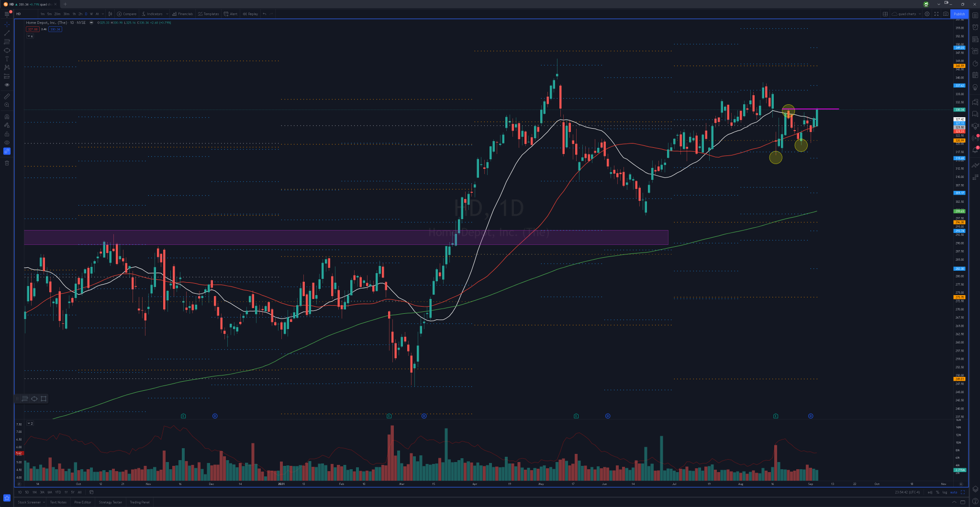Open the Strategy Tester tab

click(111, 502)
